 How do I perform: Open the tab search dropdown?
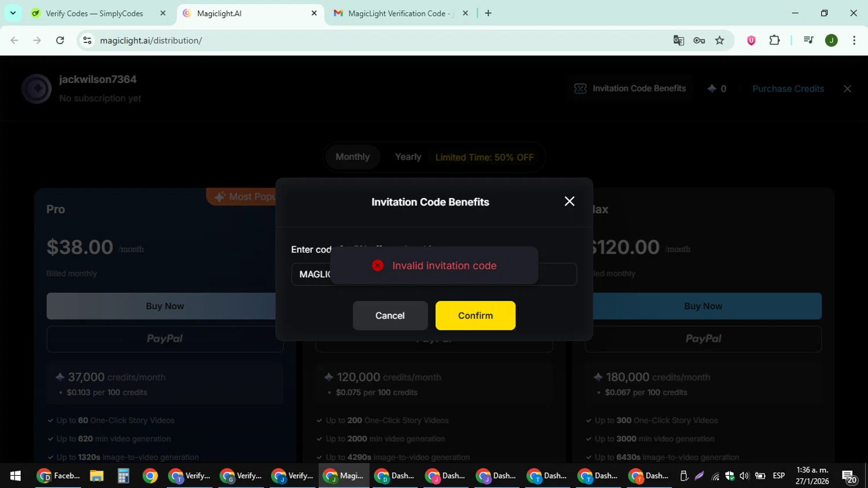[13, 13]
